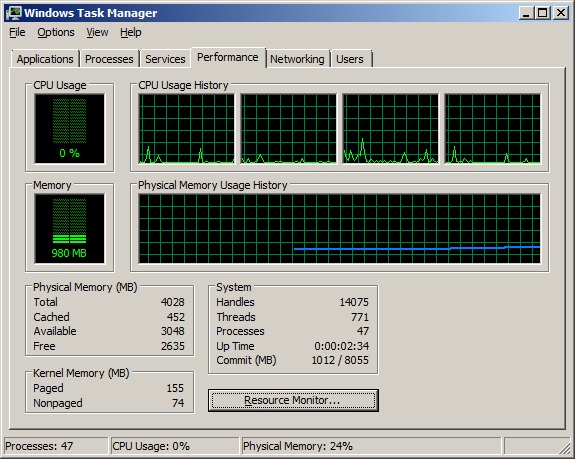Click the second CPU core history graph
Image resolution: width=575 pixels, height=459 pixels.
click(289, 128)
